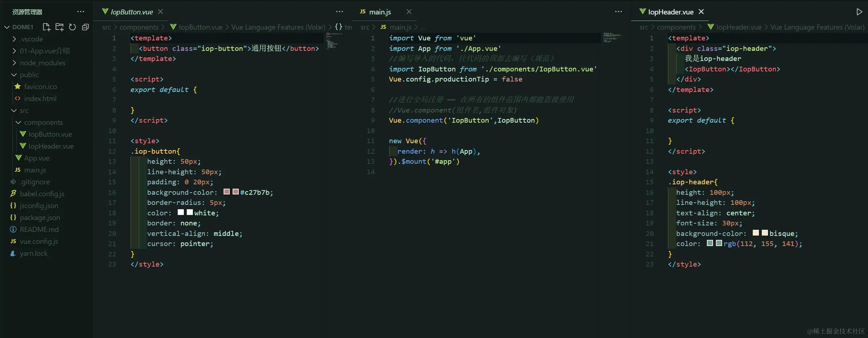Image resolution: width=868 pixels, height=338 pixels.
Task: Click the first bisque color swatch
Action: coord(756,233)
